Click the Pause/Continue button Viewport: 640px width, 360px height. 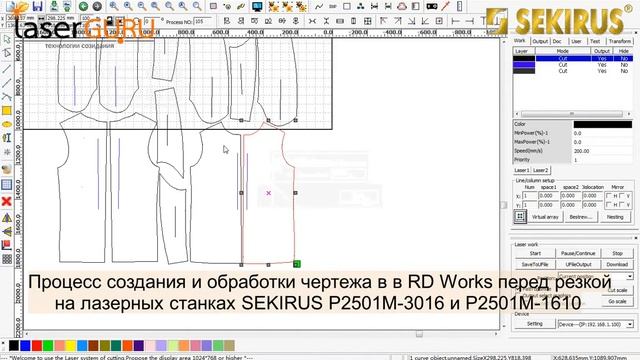pos(578,253)
